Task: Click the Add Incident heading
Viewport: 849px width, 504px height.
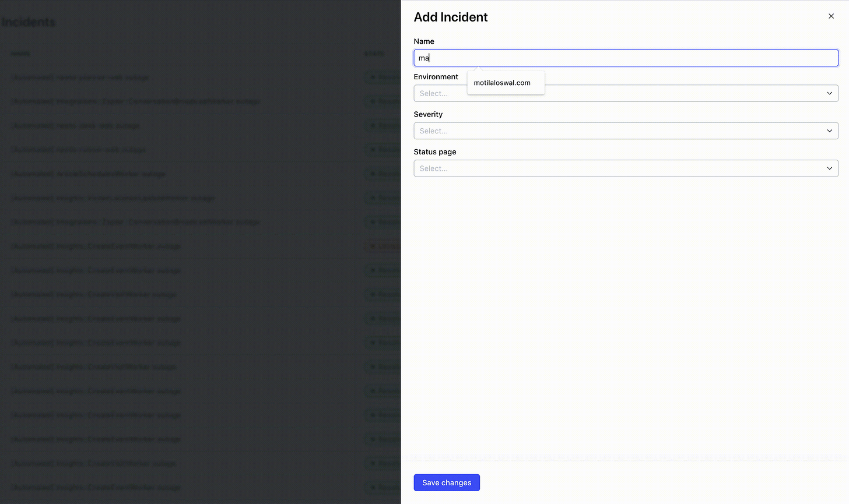Action: point(451,17)
